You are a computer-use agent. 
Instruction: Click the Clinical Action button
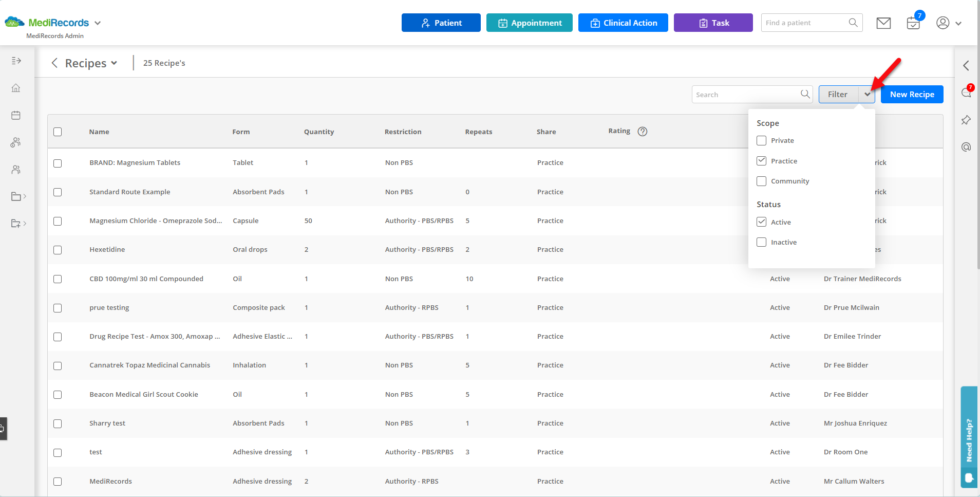pos(623,23)
